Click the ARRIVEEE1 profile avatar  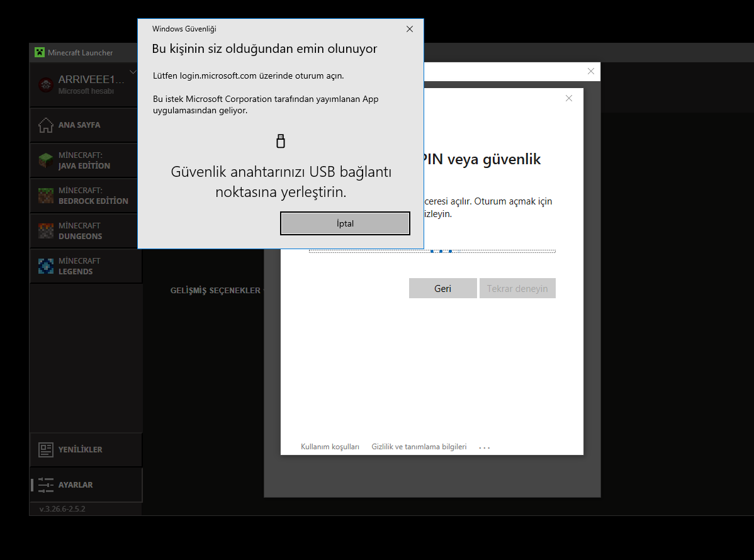pos(46,85)
